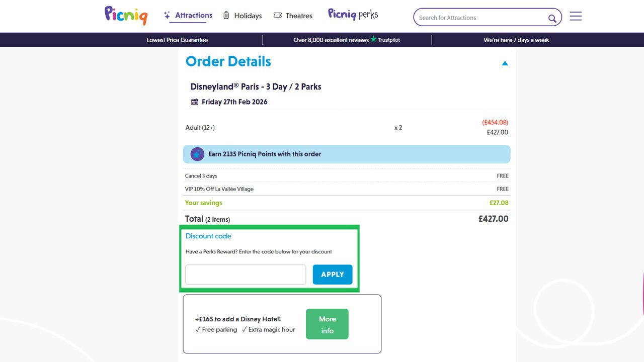Select the Theatres menu item
Screen dimensions: 644x362
(x=299, y=16)
